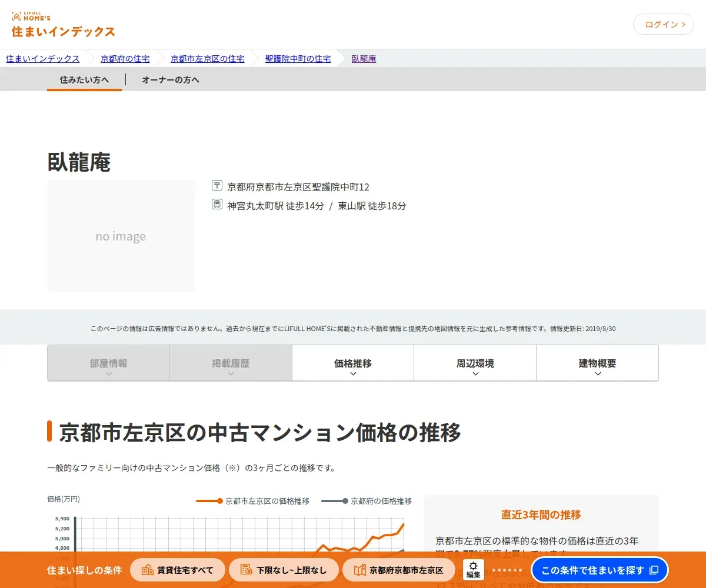This screenshot has width=706, height=588.
Task: Click the new-window icon on search button
Action: [x=654, y=570]
